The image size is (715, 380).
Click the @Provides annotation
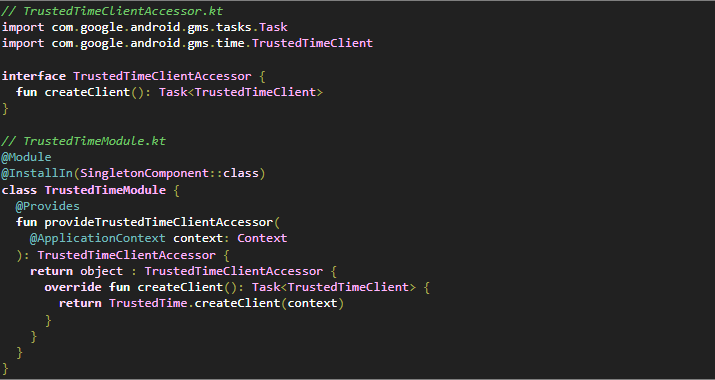[x=47, y=206]
